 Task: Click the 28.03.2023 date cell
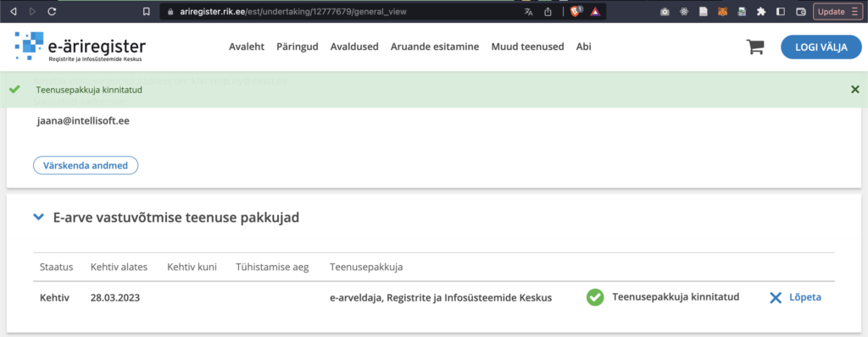coord(115,298)
